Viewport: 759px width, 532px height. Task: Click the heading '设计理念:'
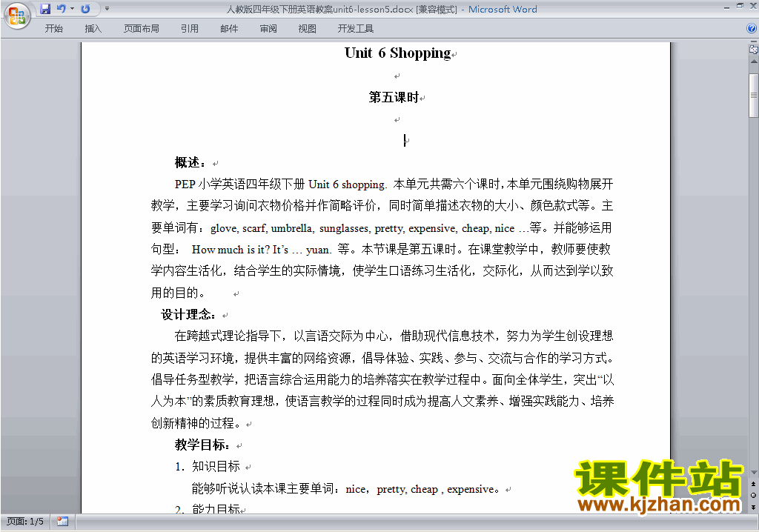click(188, 315)
